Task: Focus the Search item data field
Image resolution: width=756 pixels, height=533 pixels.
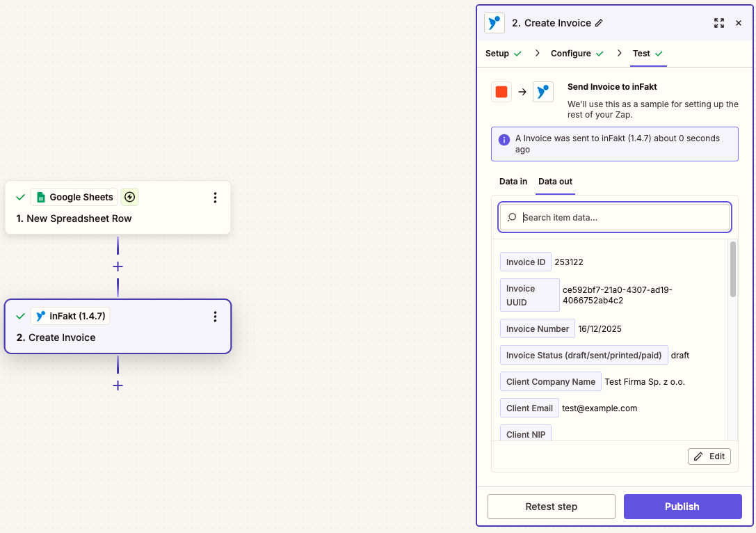Action: click(615, 218)
